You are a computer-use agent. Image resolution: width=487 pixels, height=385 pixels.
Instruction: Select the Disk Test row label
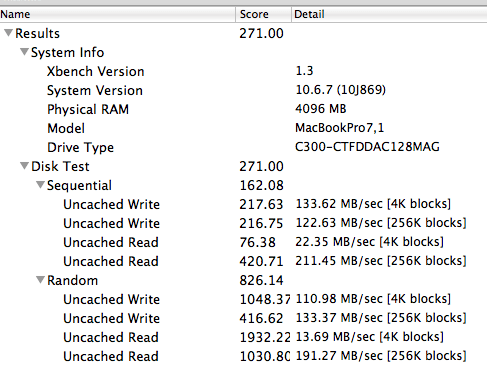point(60,166)
